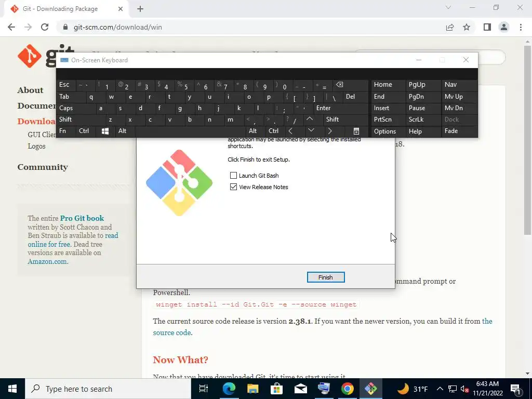Toggle ScrLk key on On-Screen Keyboard

[422, 119]
